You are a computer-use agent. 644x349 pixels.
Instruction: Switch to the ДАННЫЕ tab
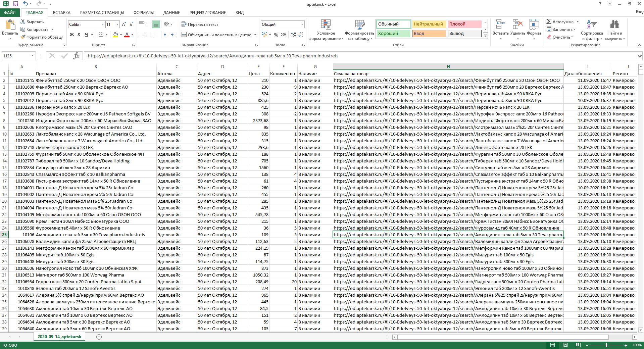[x=171, y=12]
